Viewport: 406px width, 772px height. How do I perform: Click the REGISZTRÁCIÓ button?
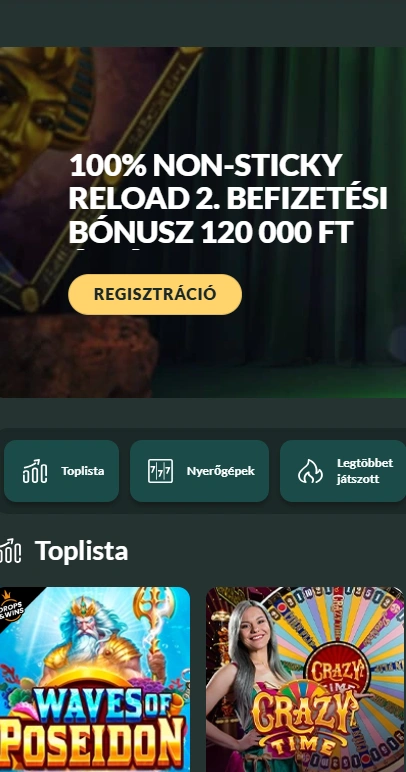pos(155,294)
